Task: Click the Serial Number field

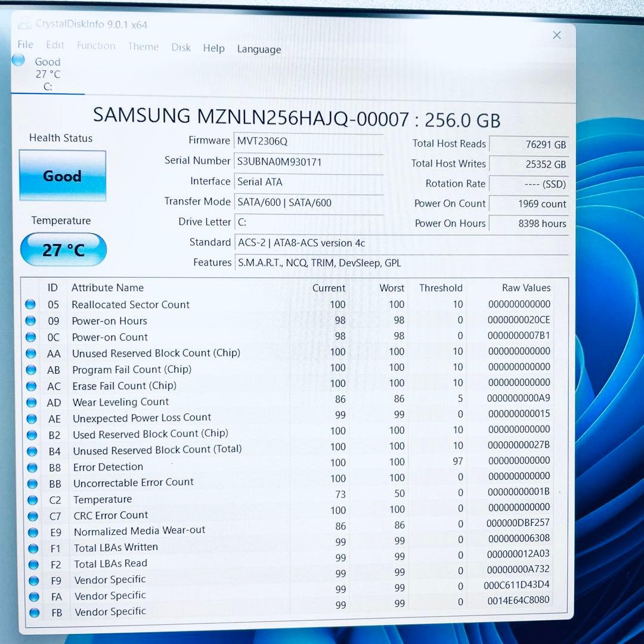Action: [x=308, y=161]
